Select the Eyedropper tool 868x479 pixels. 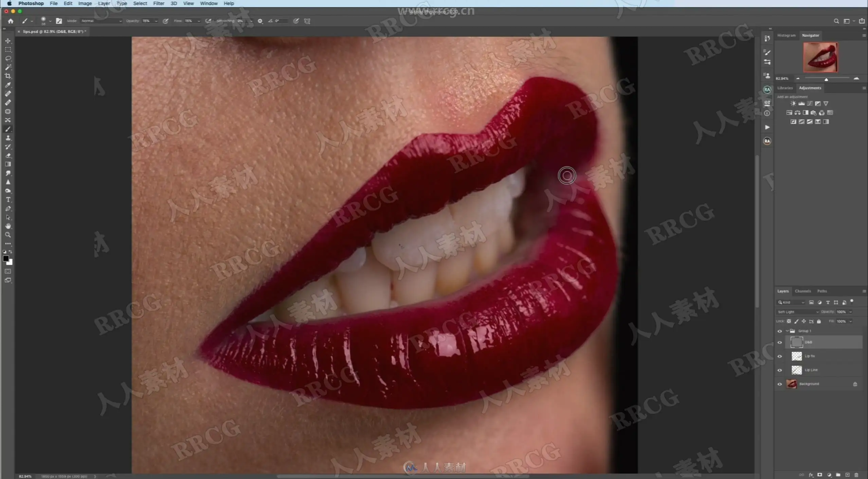(8, 85)
